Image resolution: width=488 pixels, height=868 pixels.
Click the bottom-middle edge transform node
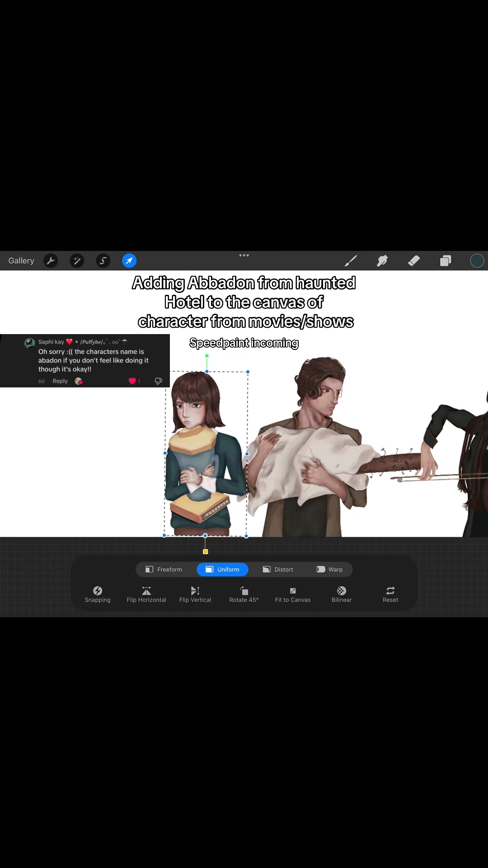pos(205,536)
